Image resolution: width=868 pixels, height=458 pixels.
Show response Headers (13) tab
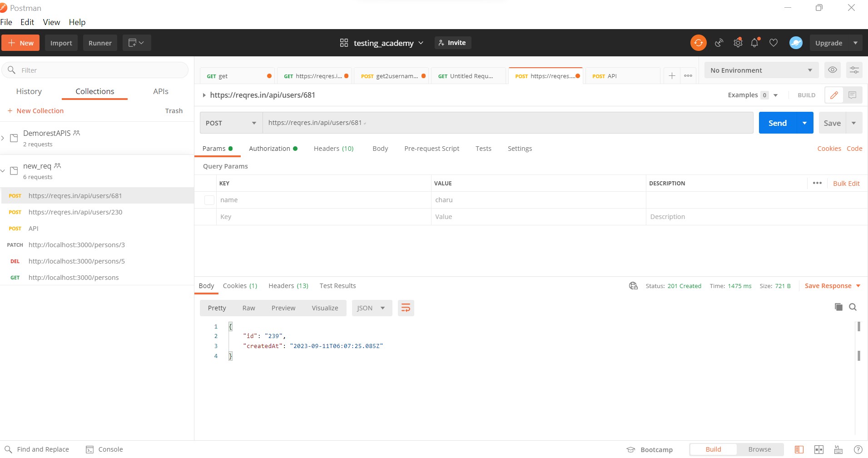288,286
